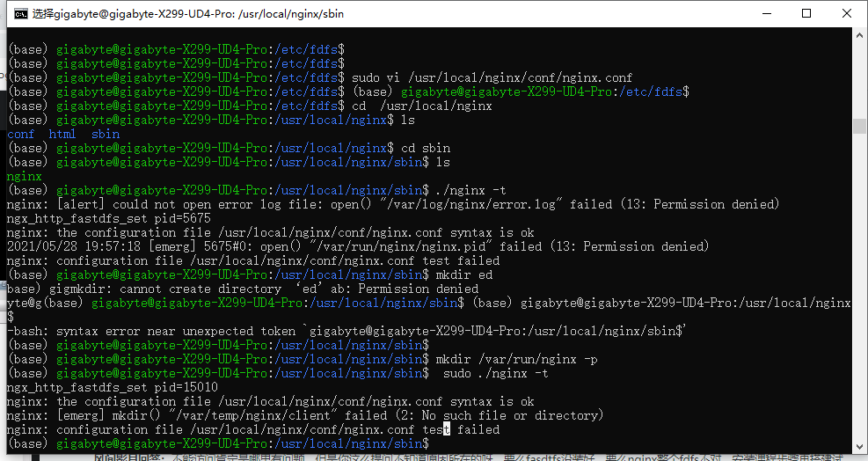Click the '[alert] could not open error log' line

click(x=393, y=204)
